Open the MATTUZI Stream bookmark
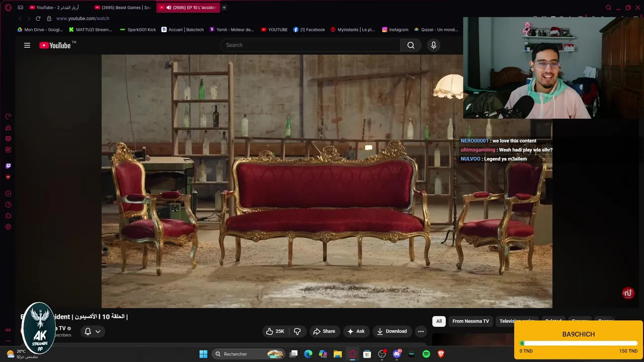This screenshot has width=644, height=362. tap(91, 30)
